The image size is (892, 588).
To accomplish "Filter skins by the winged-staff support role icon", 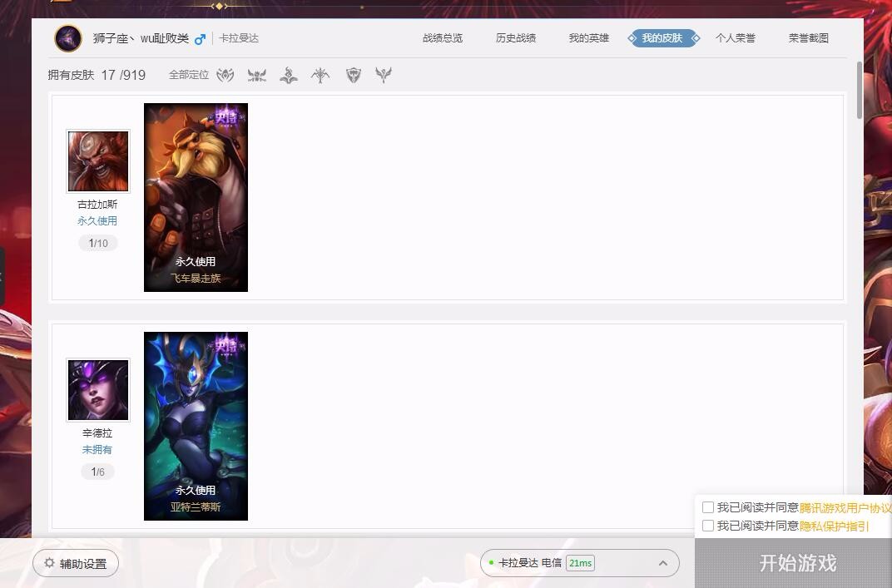I will (x=384, y=75).
